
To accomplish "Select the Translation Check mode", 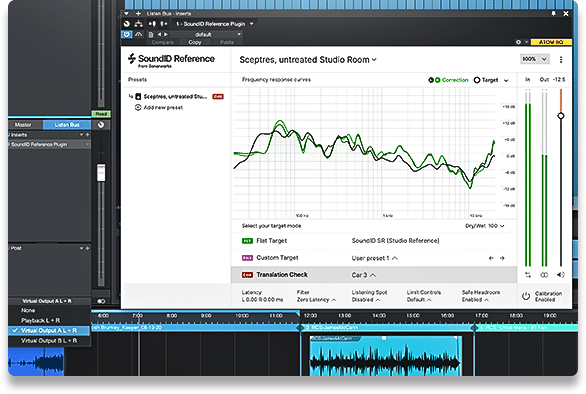I will pyautogui.click(x=275, y=275).
